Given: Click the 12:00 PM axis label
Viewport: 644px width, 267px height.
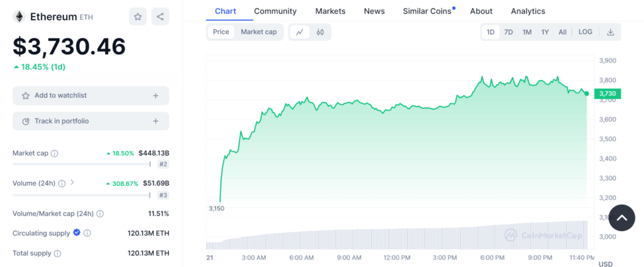Looking at the screenshot, I should click(397, 258).
